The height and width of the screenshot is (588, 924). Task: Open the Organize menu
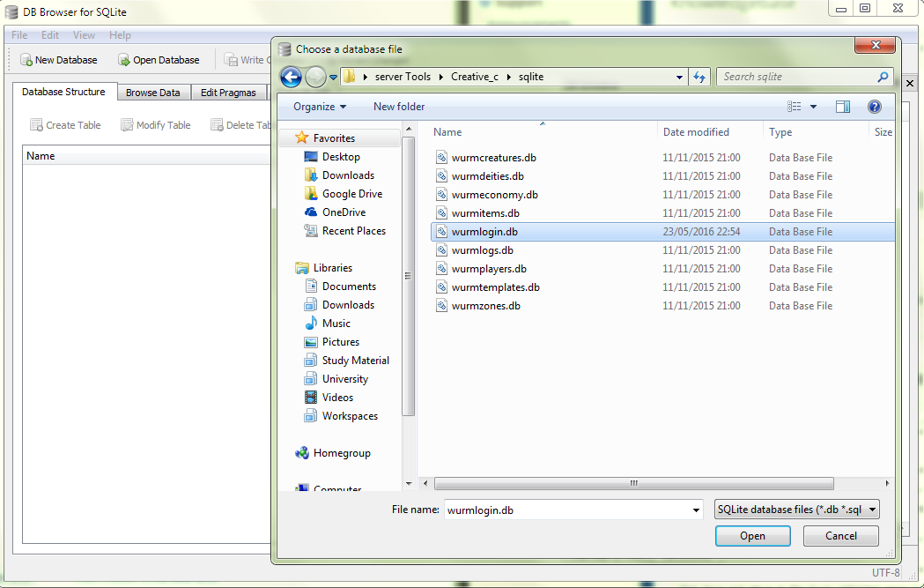[320, 107]
